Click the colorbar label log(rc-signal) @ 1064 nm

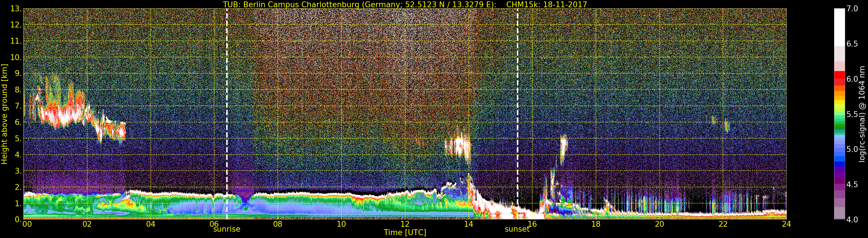click(x=862, y=114)
